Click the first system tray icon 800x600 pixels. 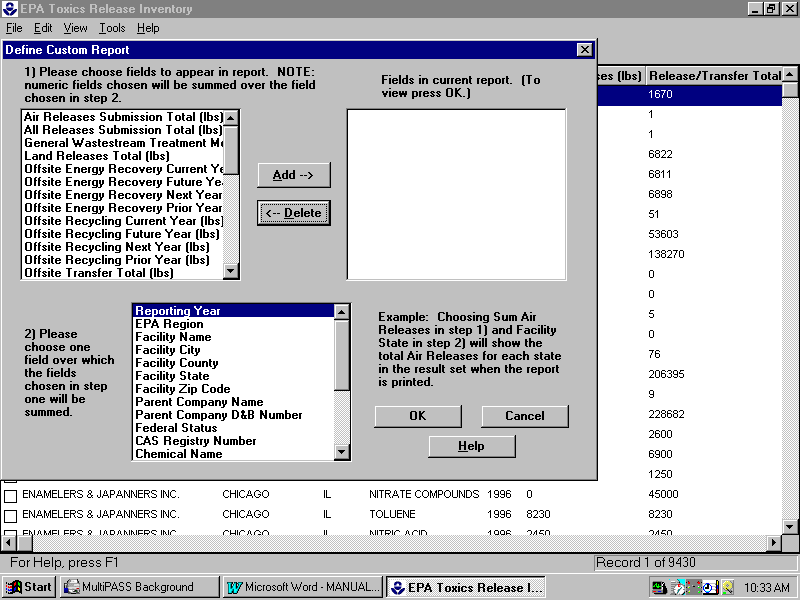coord(659,587)
